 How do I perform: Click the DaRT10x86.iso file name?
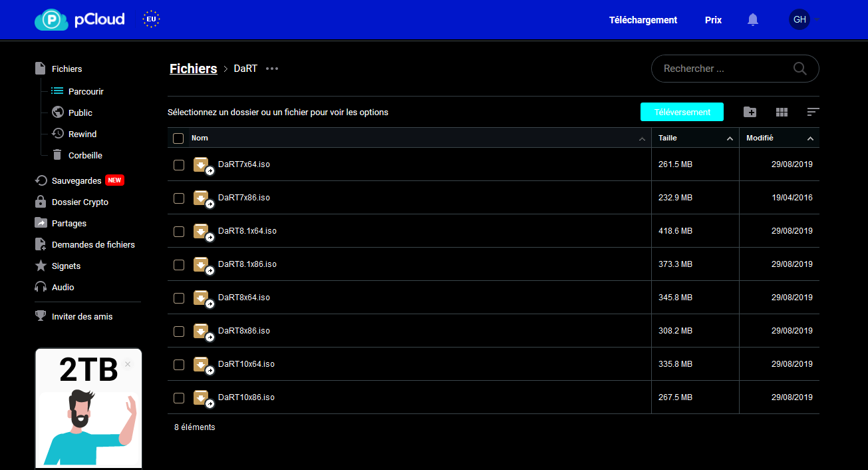(246, 397)
